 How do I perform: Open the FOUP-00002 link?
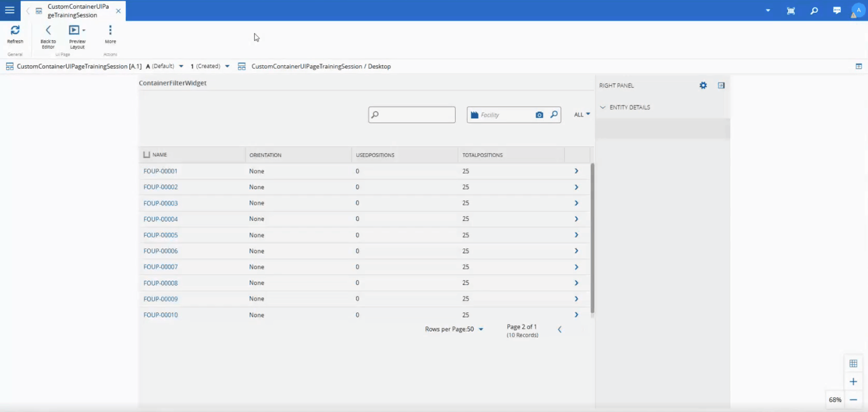pos(160,187)
